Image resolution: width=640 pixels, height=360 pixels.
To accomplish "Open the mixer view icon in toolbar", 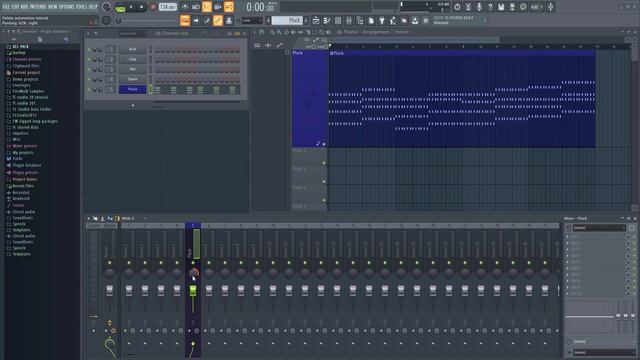I will pos(349,20).
